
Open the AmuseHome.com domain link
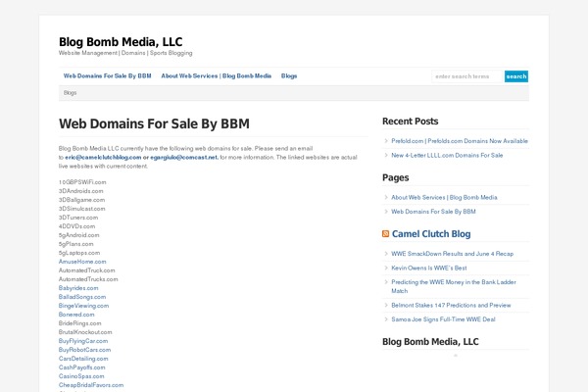(82, 262)
